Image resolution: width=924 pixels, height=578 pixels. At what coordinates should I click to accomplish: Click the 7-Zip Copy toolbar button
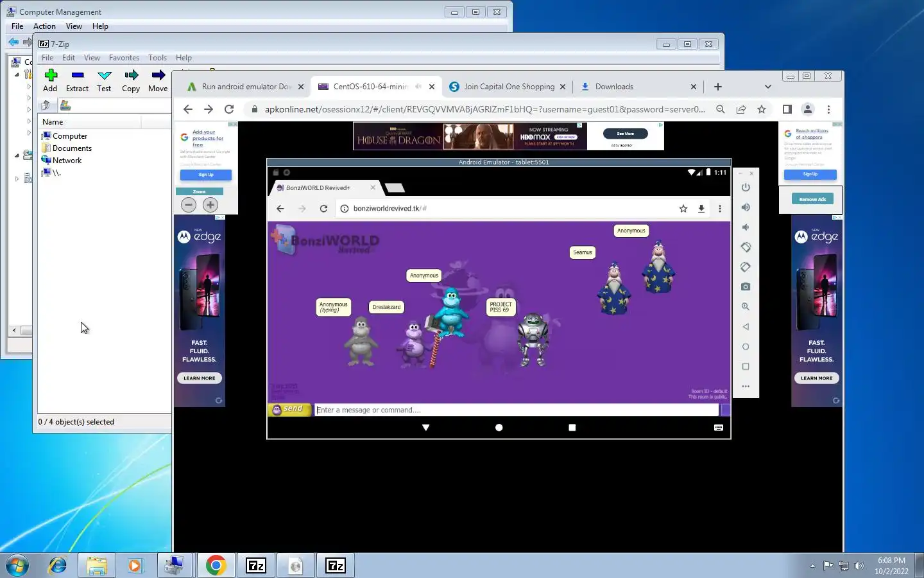131,81
